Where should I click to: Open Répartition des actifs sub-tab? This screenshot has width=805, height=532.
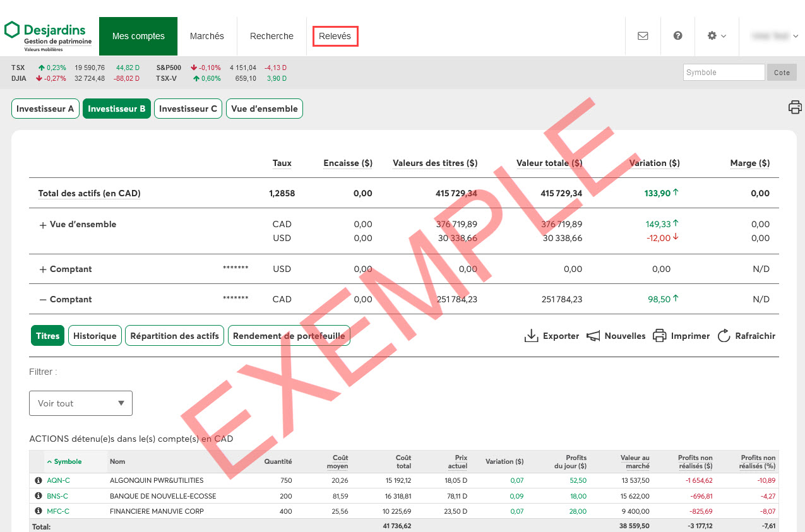[175, 336]
